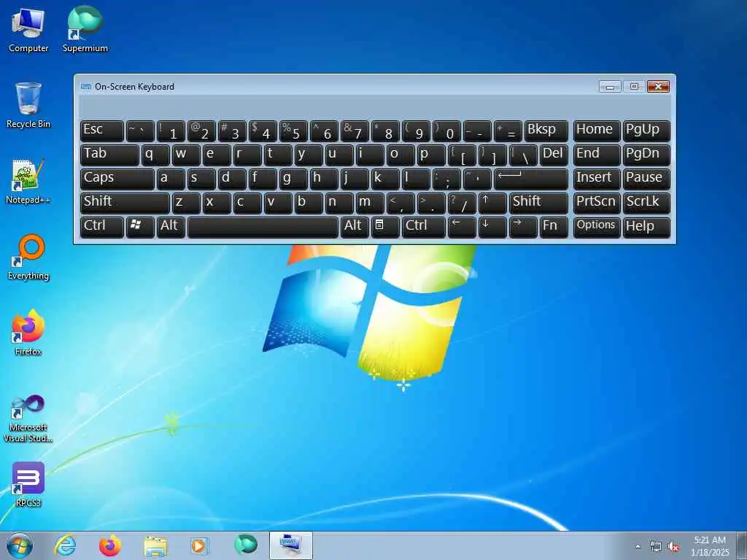Select the RPCS3 desktop shortcut
The height and width of the screenshot is (560, 747).
(x=28, y=484)
